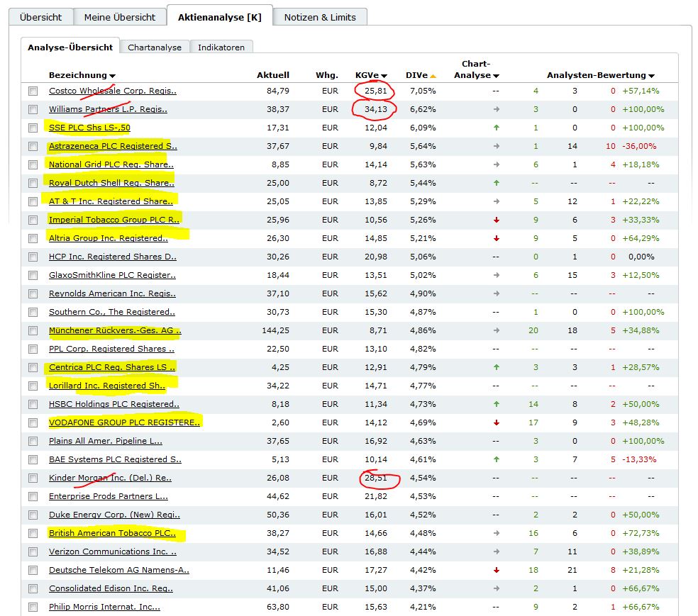Open Enterprise Prods Partners link
698x616 pixels.
pyautogui.click(x=108, y=496)
